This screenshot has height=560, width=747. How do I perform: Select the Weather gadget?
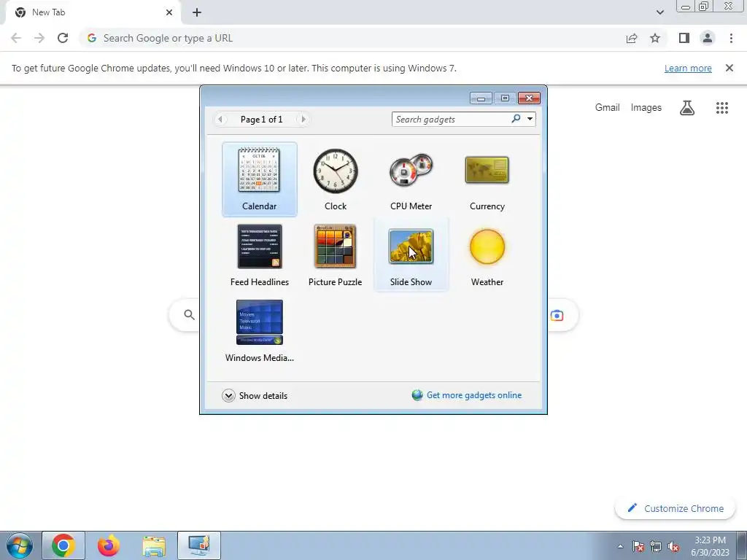pos(487,255)
